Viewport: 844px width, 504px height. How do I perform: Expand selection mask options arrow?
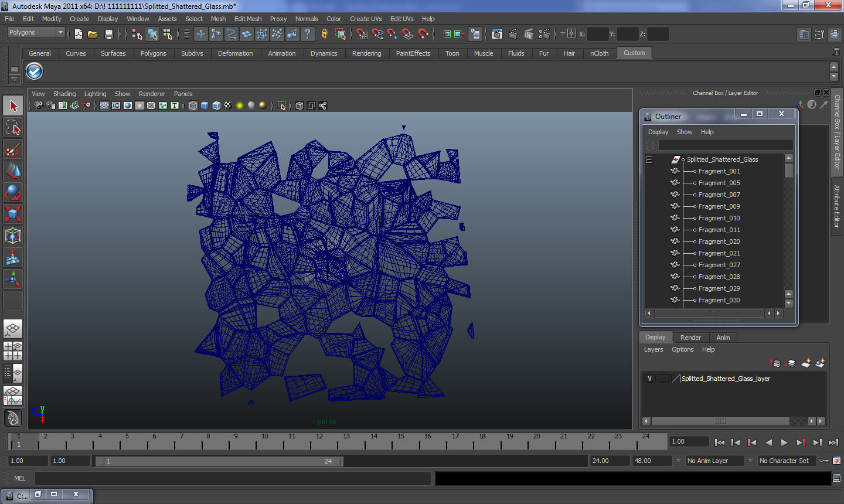[186, 34]
